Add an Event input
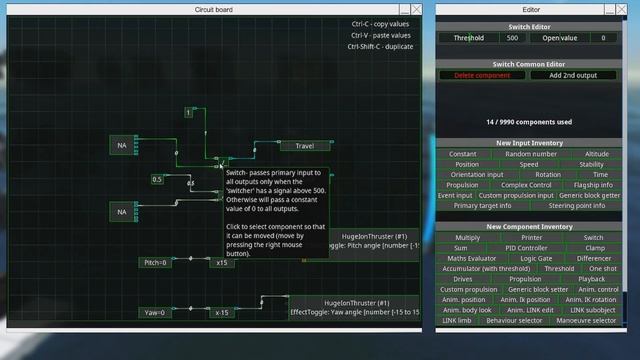 455,196
